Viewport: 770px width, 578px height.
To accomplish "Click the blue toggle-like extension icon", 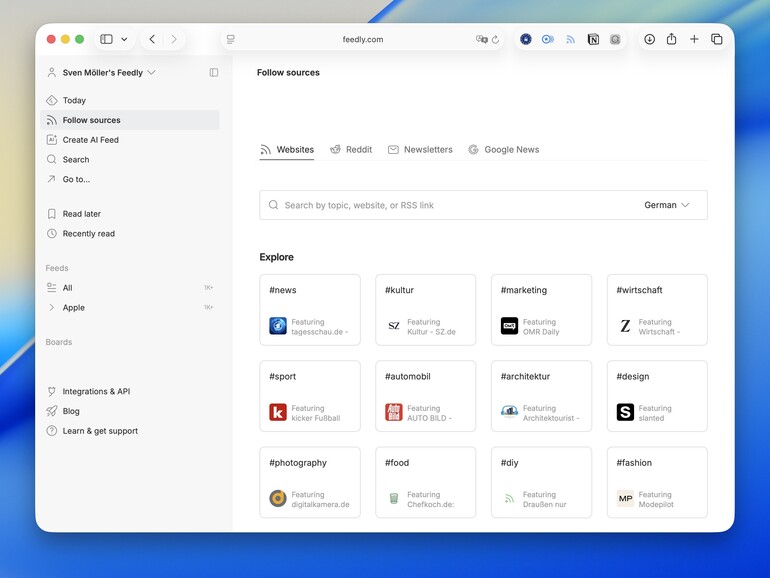I will pos(548,39).
